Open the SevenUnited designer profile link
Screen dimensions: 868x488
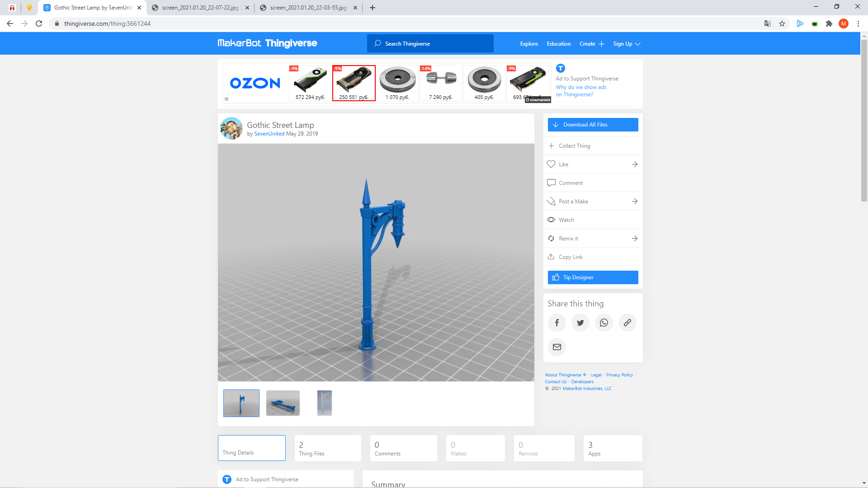[x=269, y=134]
